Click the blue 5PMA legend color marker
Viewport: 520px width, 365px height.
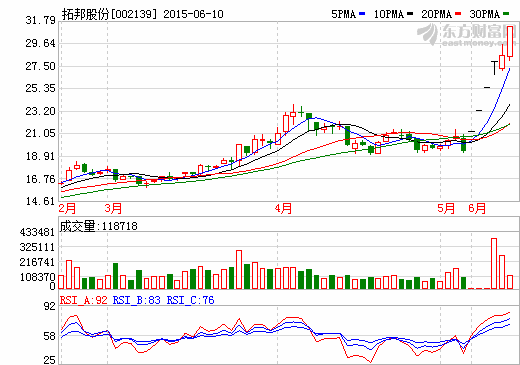click(x=362, y=14)
